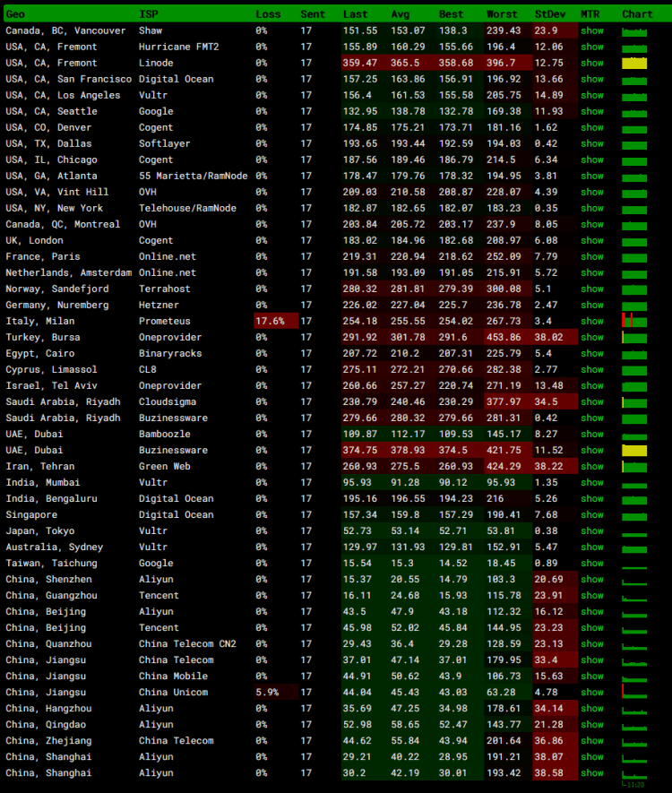Open chart thumbnail for China, Shenzhen Aliyun
Screen dimensions: 672x793
(634, 582)
